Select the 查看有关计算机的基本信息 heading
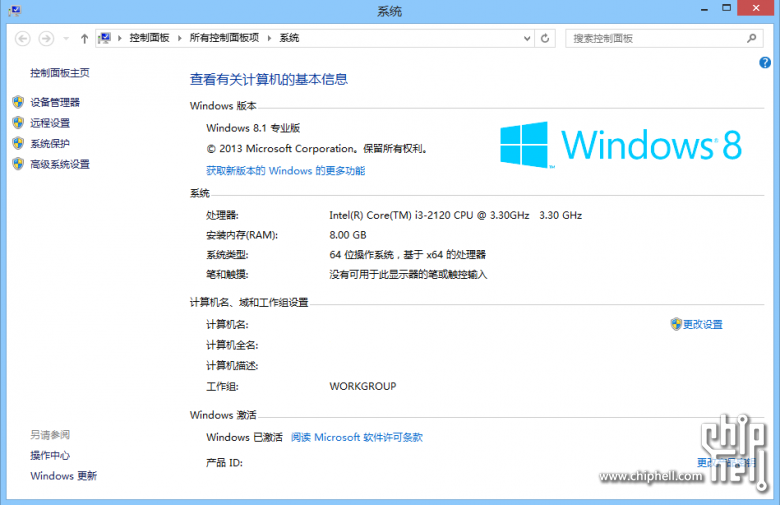Image resolution: width=780 pixels, height=505 pixels. click(x=269, y=80)
